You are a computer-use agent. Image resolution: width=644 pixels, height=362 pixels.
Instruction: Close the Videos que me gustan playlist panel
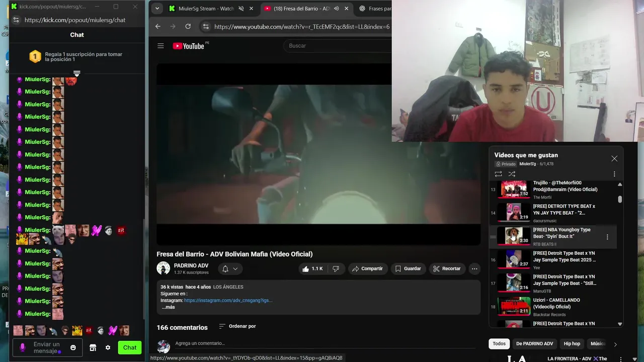click(614, 158)
